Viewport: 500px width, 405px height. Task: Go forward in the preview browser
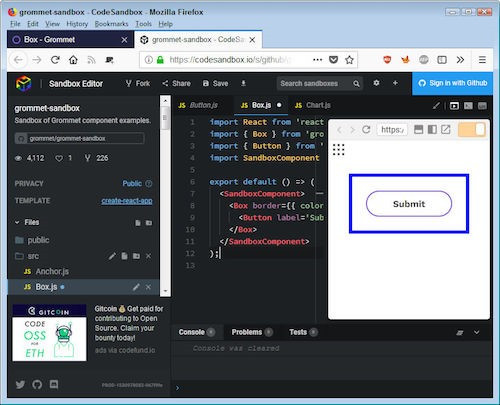click(352, 130)
